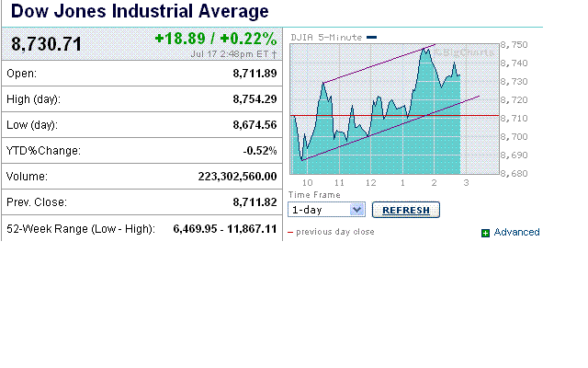Click the 12 o'clock x-axis label

point(370,182)
